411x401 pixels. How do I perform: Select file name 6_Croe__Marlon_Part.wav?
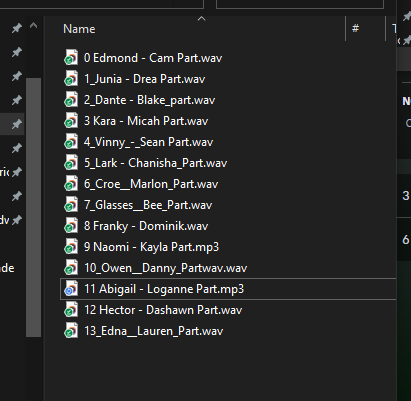point(151,184)
